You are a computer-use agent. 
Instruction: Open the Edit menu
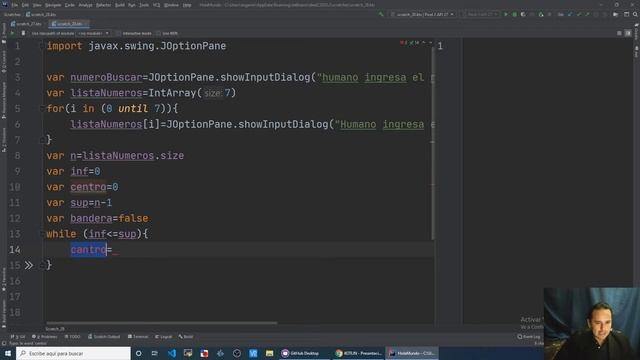click(x=25, y=5)
